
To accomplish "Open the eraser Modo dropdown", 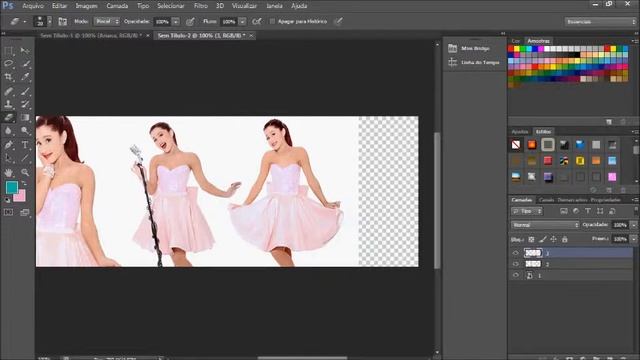I will click(107, 21).
